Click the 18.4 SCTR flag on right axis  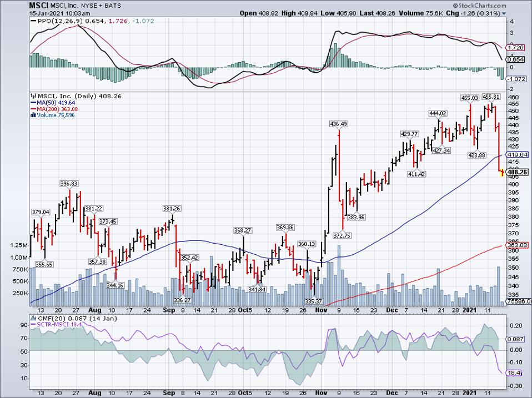tap(514, 373)
